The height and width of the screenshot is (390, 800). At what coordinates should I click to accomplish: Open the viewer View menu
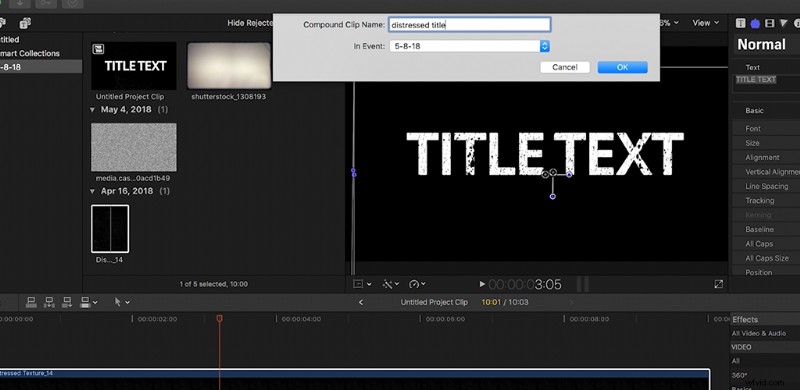705,23
